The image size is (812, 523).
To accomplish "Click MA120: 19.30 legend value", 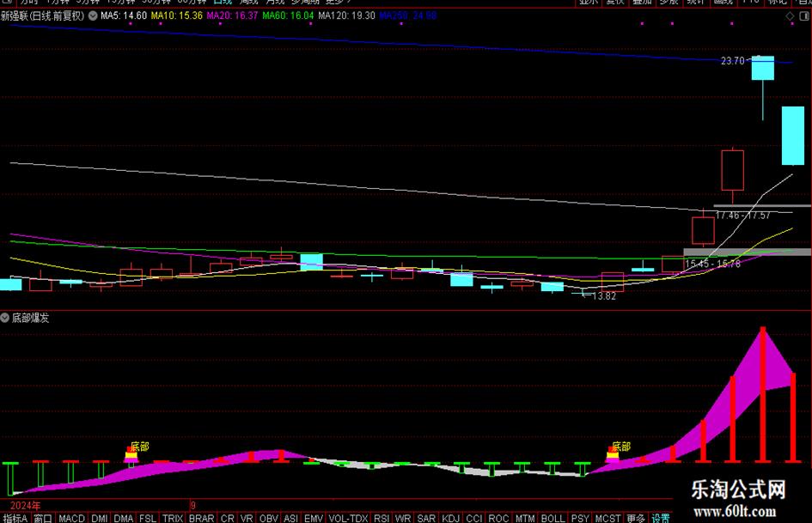I will pos(346,16).
